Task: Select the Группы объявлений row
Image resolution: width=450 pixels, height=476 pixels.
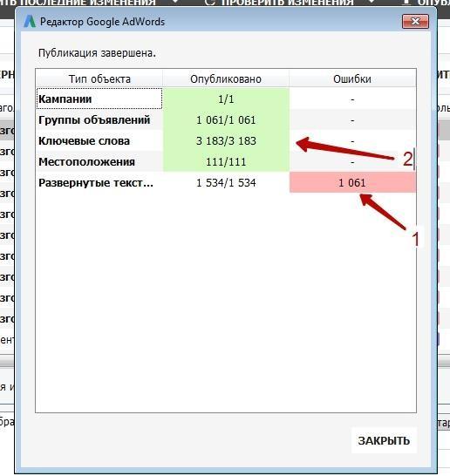Action: [x=226, y=119]
